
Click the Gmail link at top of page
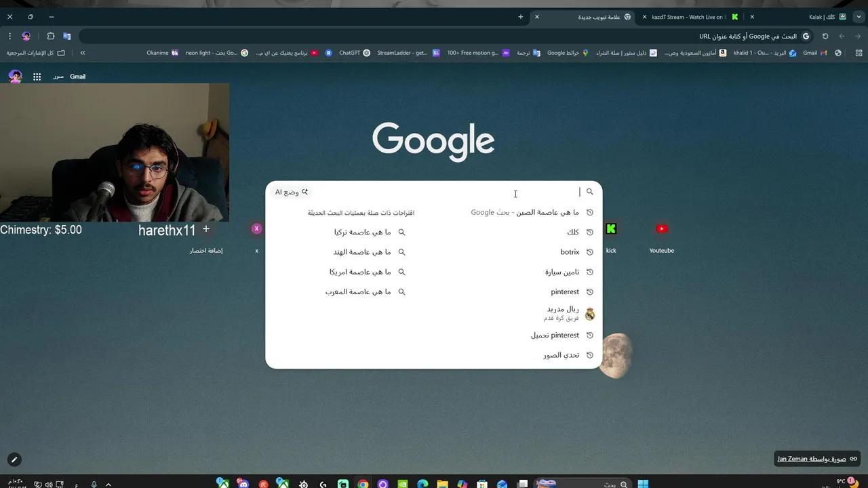tap(78, 77)
